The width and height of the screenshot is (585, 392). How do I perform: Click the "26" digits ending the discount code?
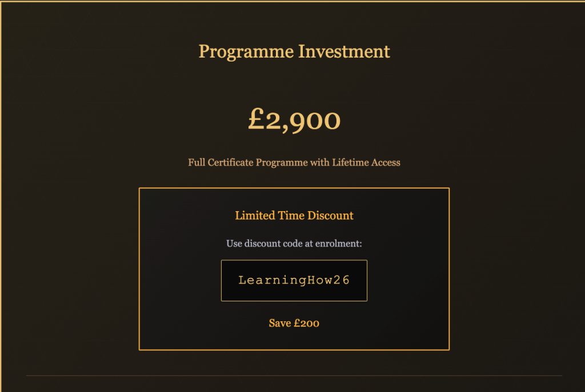pyautogui.click(x=340, y=280)
